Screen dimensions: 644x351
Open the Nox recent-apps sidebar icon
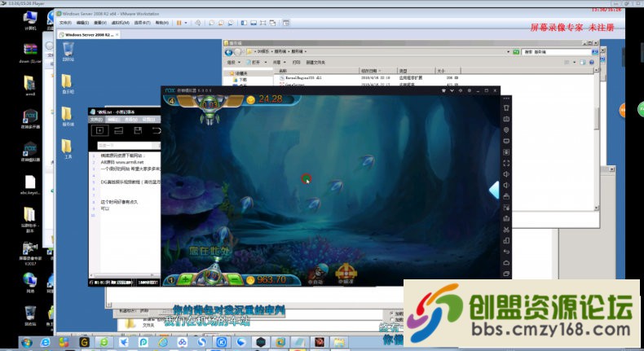[x=506, y=274]
